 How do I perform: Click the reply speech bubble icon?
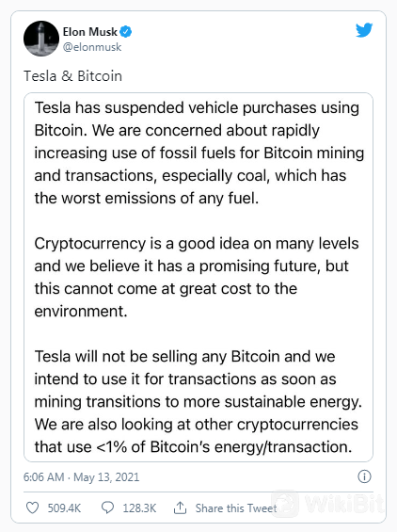pyautogui.click(x=108, y=508)
